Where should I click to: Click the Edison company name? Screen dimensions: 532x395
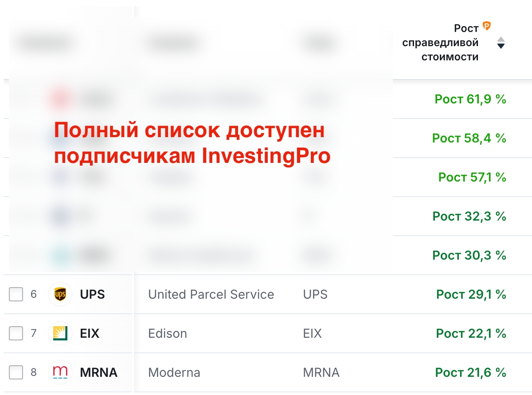[168, 333]
